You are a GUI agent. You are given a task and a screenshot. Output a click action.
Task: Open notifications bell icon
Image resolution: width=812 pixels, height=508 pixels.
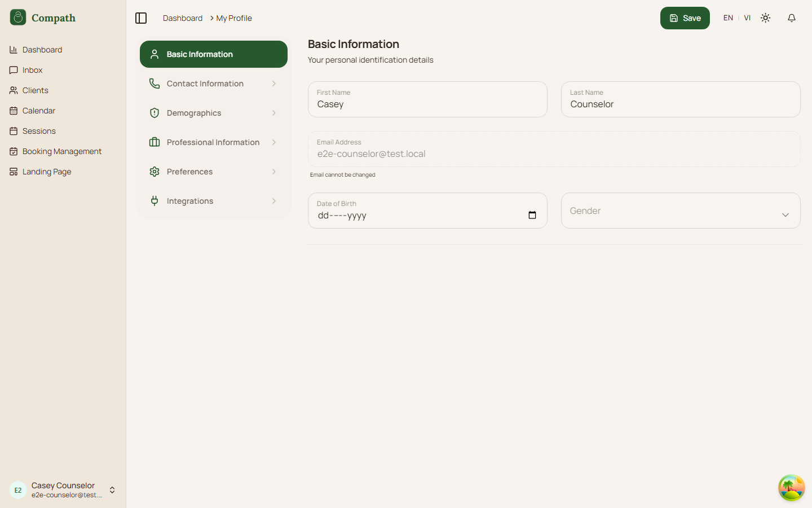coord(791,18)
